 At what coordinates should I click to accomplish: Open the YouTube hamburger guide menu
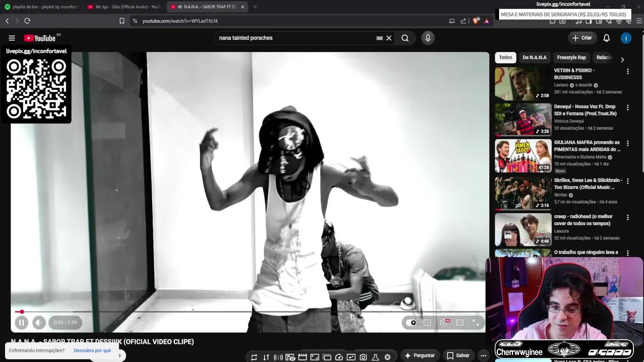[12, 38]
